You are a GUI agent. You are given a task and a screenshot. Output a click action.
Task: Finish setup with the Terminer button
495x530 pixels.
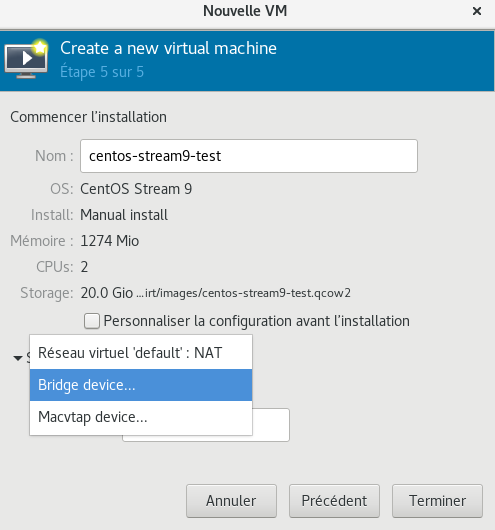click(x=437, y=501)
